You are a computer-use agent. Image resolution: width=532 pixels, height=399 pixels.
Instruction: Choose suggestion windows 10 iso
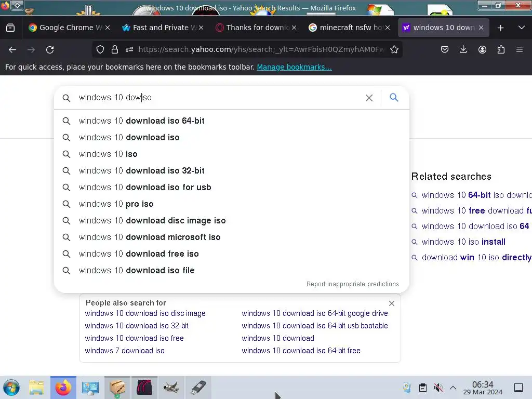(232, 154)
